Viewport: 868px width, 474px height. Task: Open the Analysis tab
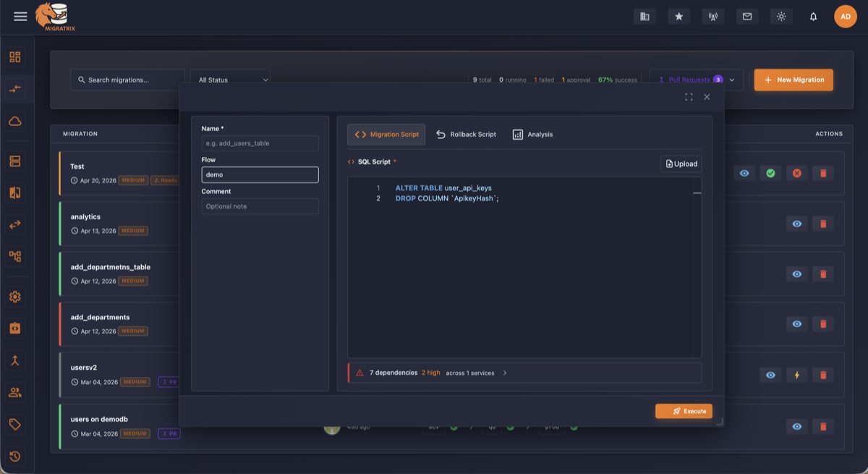533,134
